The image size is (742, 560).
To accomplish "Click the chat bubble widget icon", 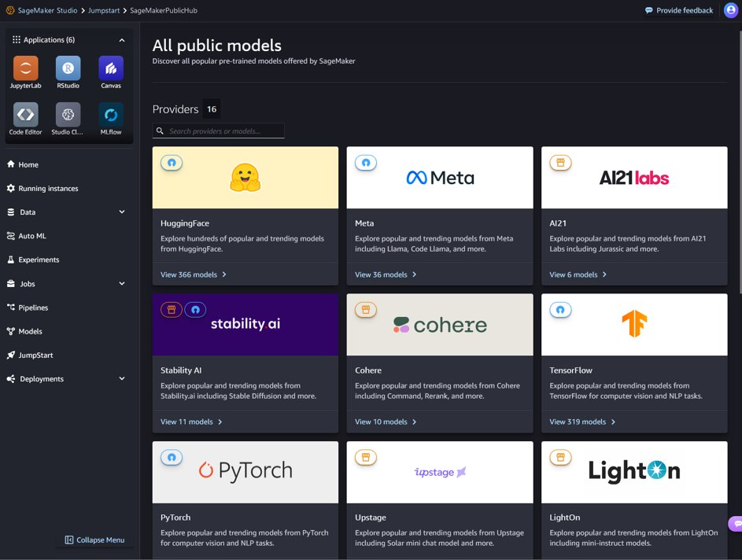I will (736, 524).
